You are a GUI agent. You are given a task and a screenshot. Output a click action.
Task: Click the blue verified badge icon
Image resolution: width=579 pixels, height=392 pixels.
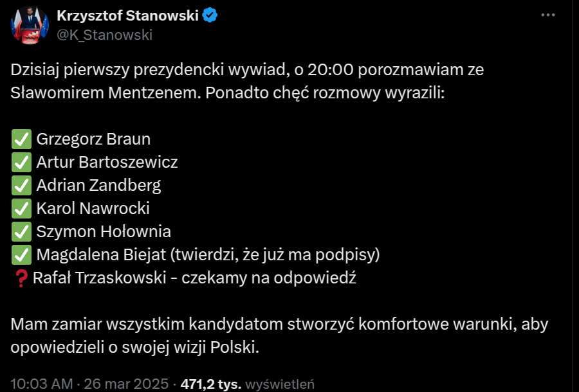point(210,15)
